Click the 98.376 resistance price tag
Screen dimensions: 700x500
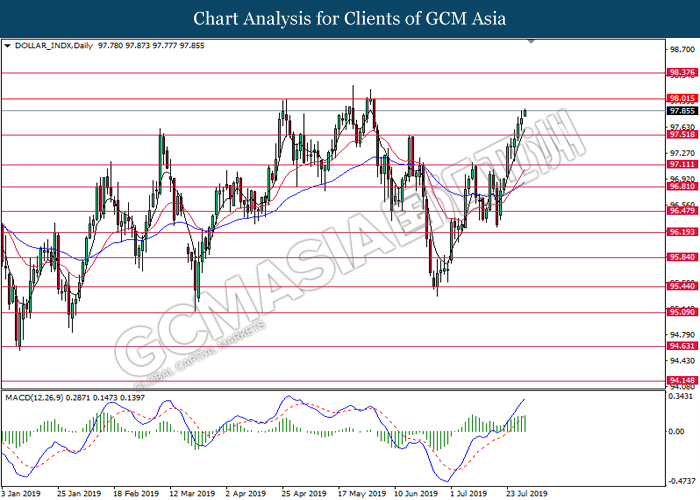click(681, 73)
